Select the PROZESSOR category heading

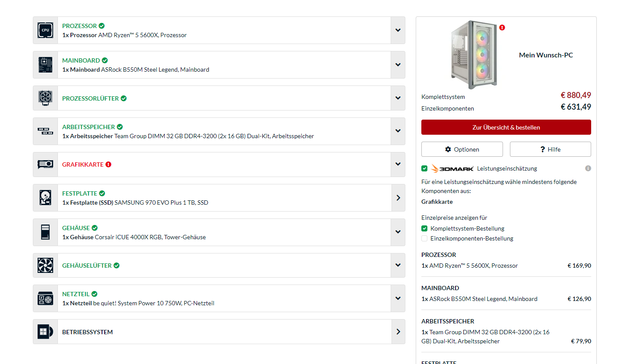coord(80,26)
